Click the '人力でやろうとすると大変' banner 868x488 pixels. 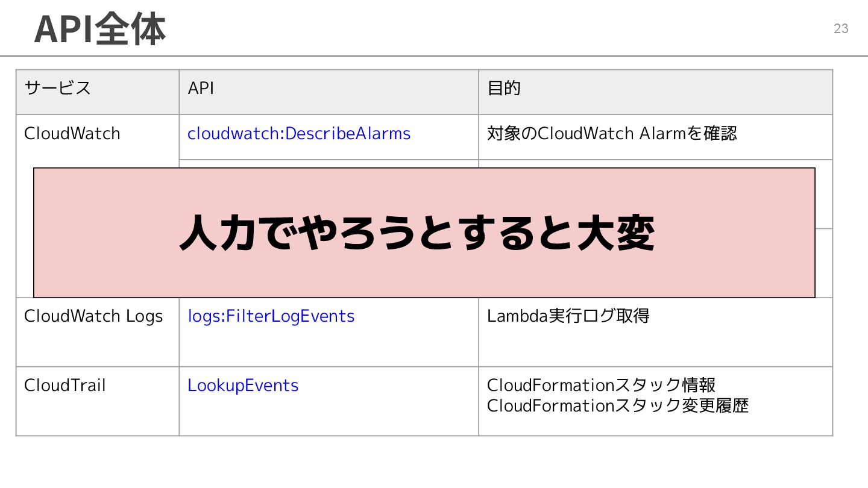(x=424, y=233)
